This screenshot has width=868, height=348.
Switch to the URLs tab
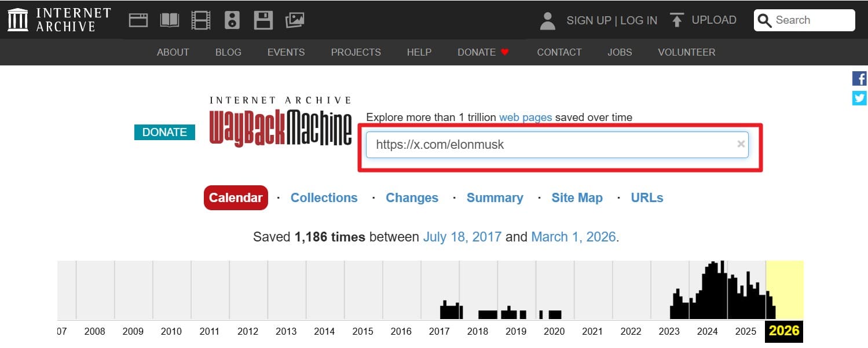647,197
